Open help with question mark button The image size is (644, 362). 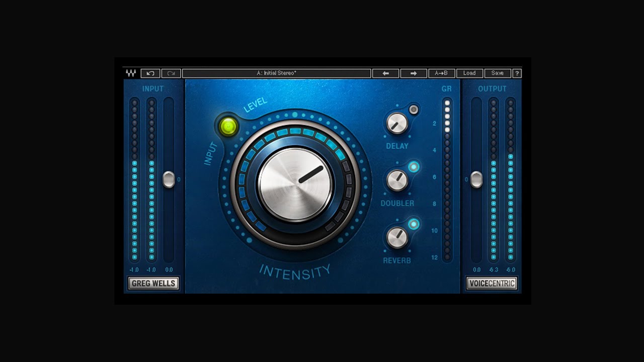pos(517,73)
